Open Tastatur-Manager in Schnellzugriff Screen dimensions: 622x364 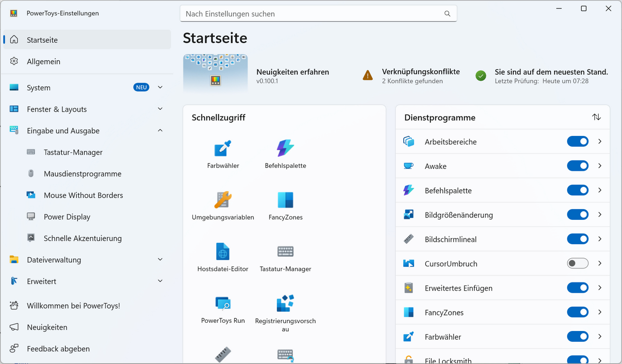[x=285, y=251]
